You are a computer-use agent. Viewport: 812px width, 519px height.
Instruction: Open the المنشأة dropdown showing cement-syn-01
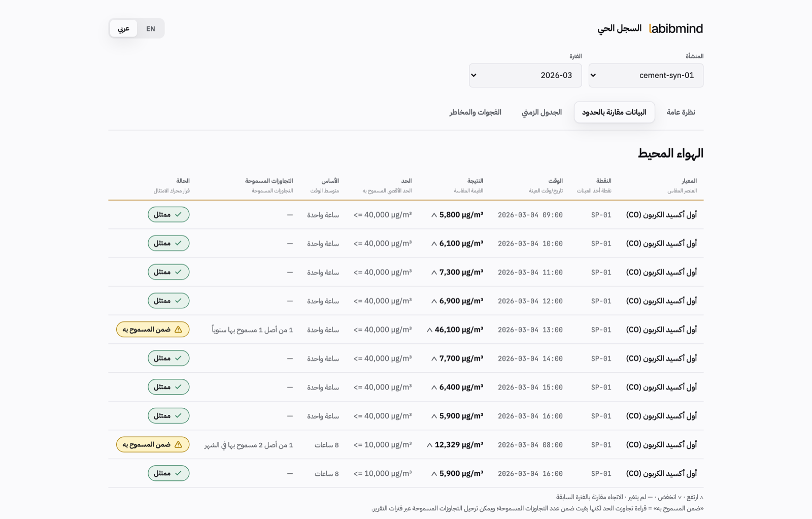(646, 75)
